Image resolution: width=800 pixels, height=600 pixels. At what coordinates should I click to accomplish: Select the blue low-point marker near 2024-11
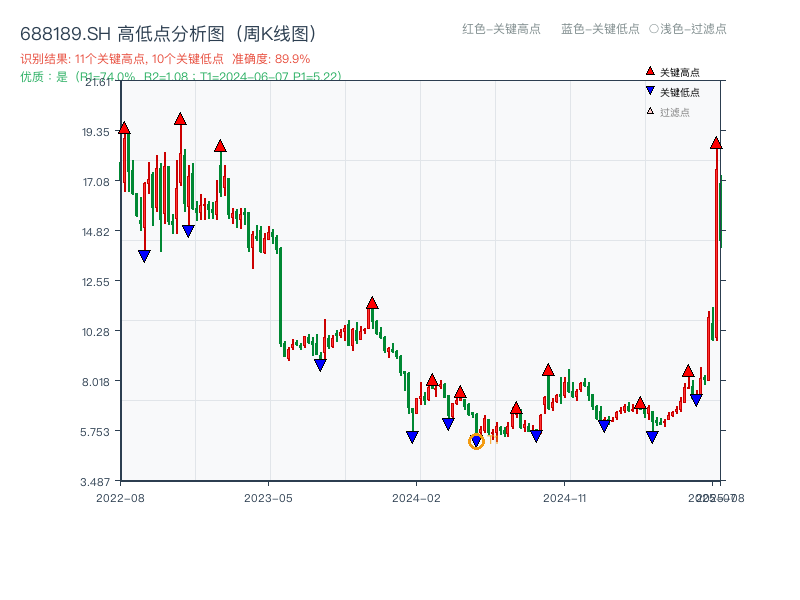pos(604,425)
